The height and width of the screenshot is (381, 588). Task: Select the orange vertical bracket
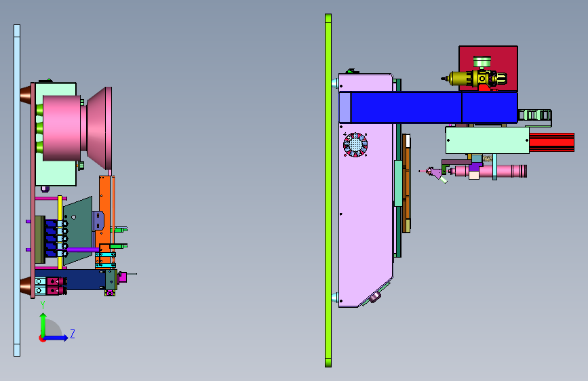(104, 203)
